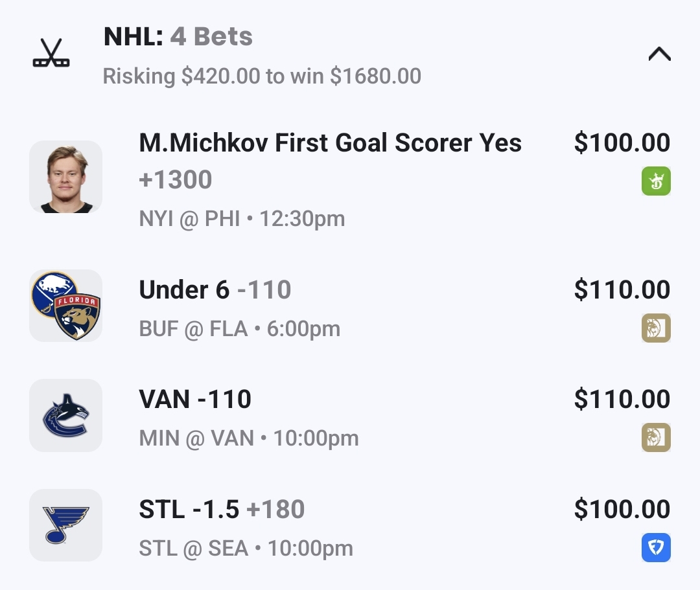Collapse the NHL bets section chevron
The height and width of the screenshot is (590, 700).
pyautogui.click(x=659, y=54)
